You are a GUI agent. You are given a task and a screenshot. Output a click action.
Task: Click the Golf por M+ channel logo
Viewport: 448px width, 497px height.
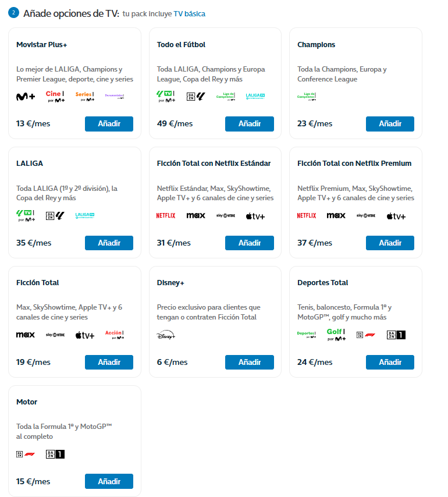[336, 335]
